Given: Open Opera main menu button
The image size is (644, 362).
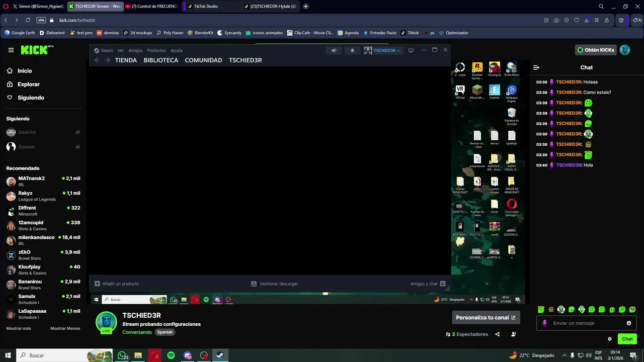Looking at the screenshot, I should pos(6,6).
